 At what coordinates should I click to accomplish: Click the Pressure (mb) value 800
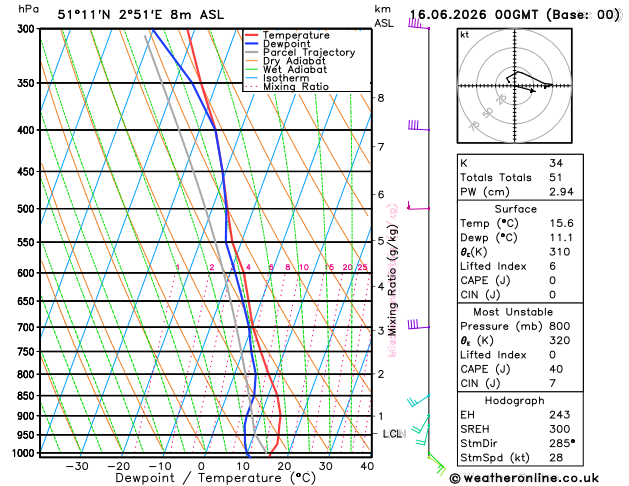tap(560, 326)
